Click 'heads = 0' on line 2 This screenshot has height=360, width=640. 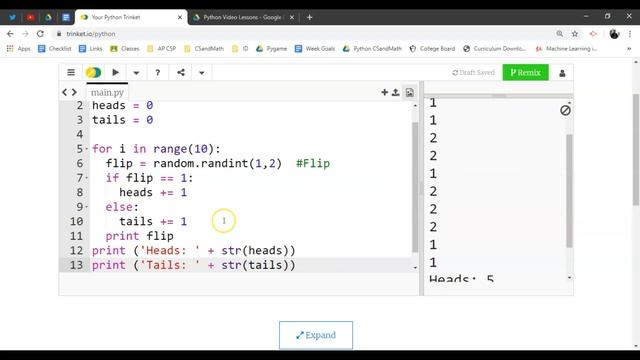point(122,106)
